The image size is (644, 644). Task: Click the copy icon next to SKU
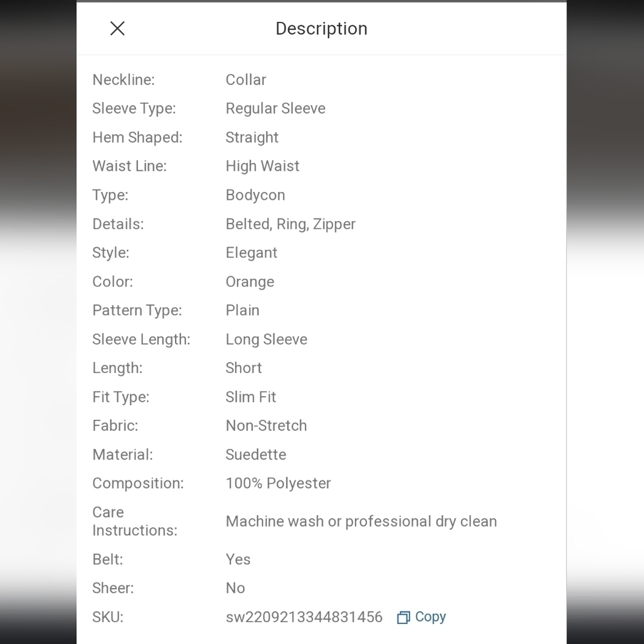click(403, 618)
